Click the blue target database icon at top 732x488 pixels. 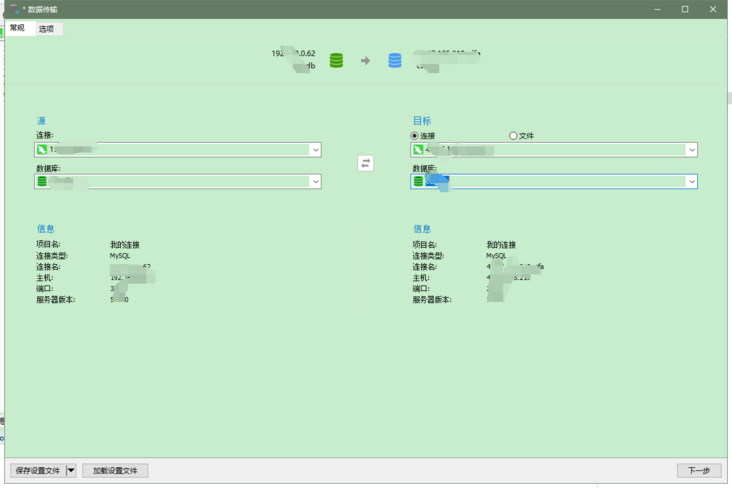click(395, 60)
